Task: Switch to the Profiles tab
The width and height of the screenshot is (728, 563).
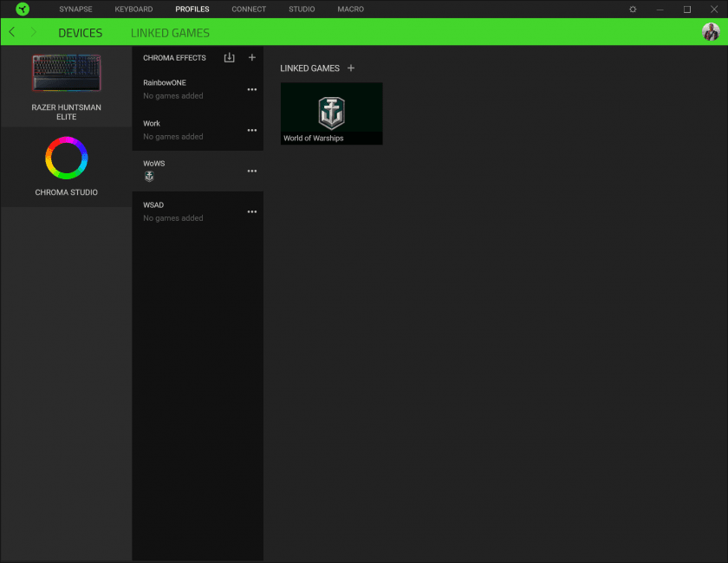Action: click(192, 10)
